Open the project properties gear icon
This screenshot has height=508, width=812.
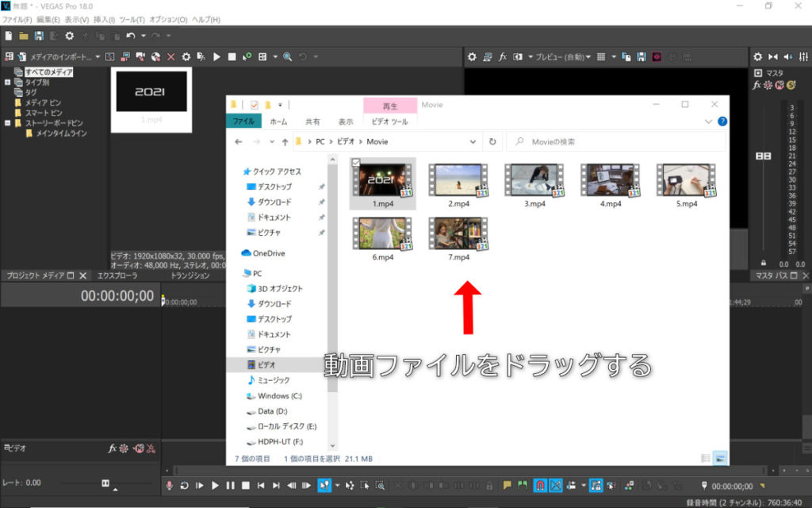(x=70, y=36)
